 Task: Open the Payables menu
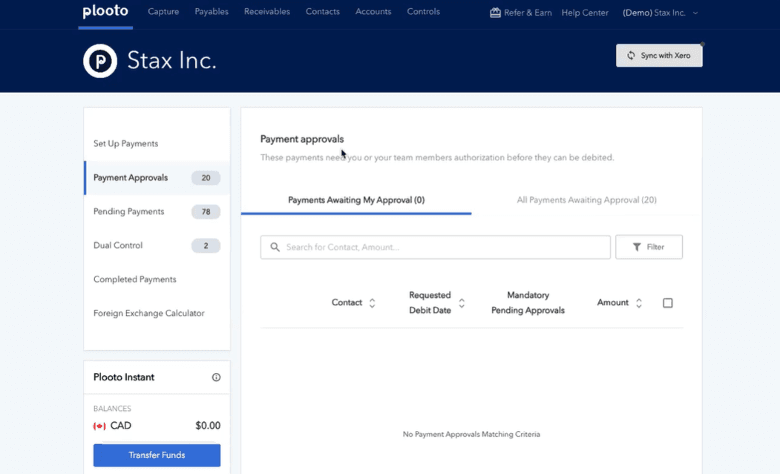point(211,11)
